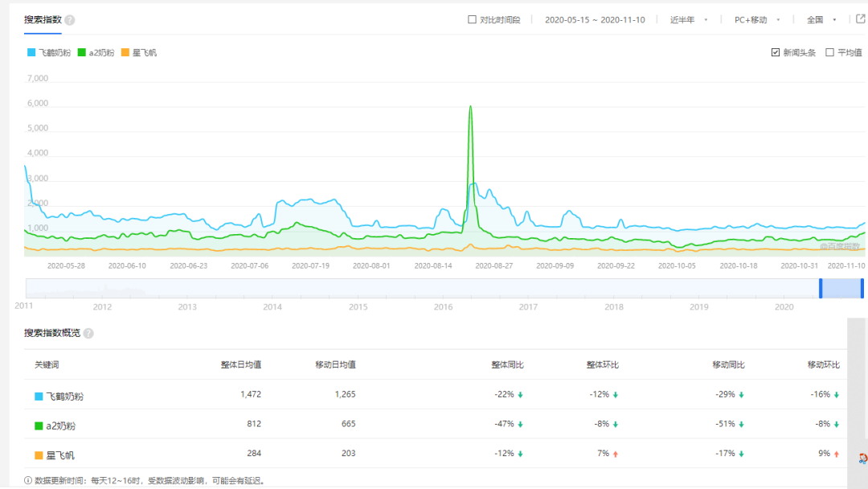Click the 整体环比 column header
Image resolution: width=868 pixels, height=489 pixels.
tap(602, 365)
